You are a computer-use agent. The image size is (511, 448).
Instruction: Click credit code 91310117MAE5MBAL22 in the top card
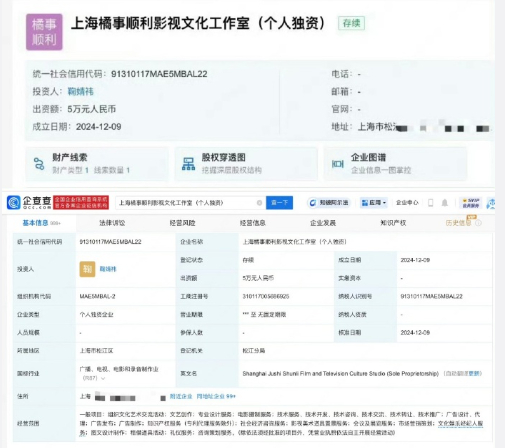coord(159,74)
